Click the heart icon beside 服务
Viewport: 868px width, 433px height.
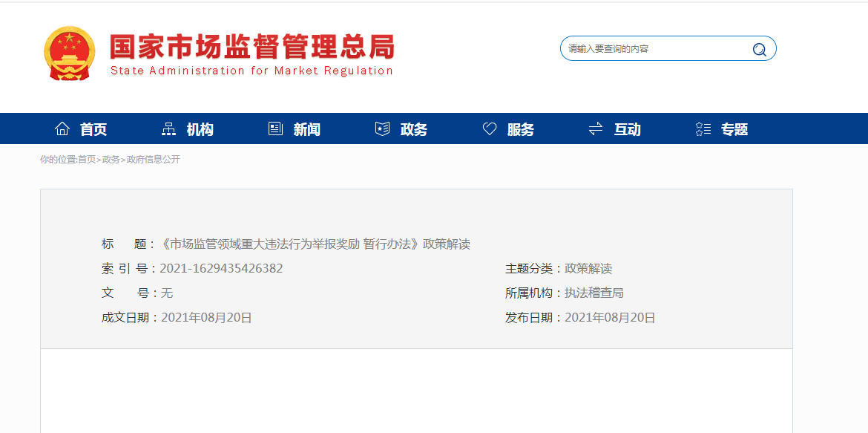pyautogui.click(x=490, y=128)
